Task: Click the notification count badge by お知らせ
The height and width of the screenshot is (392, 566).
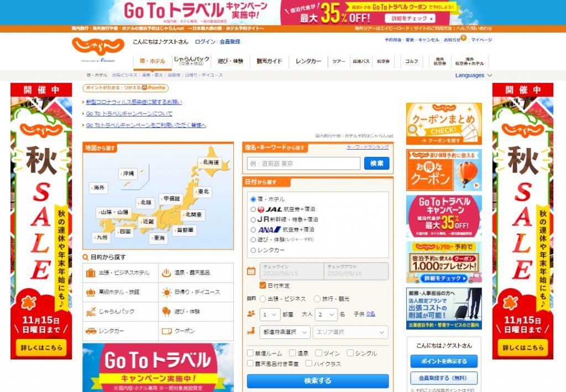Action: [464, 38]
